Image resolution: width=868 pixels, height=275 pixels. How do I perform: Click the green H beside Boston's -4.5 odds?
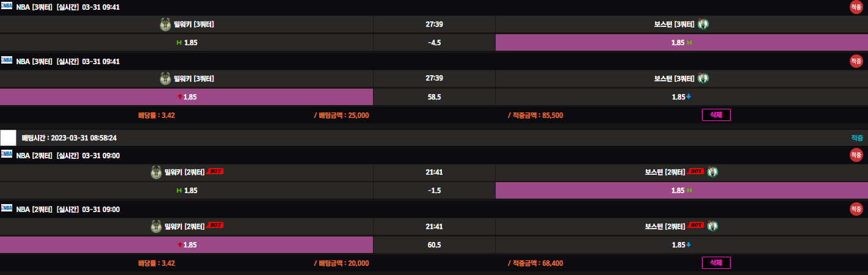[689, 43]
